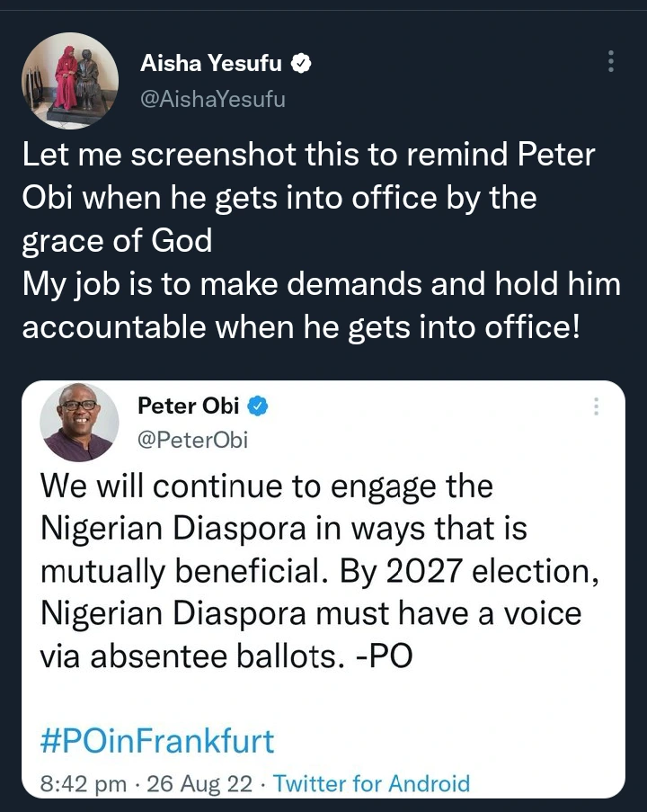
Task: Open the #POinFrankfurt hashtag
Action: [x=157, y=742]
